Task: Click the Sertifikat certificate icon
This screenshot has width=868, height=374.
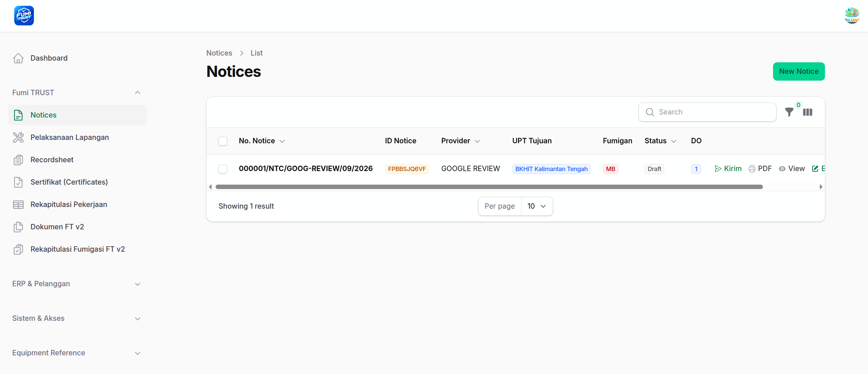Action: coord(18,182)
